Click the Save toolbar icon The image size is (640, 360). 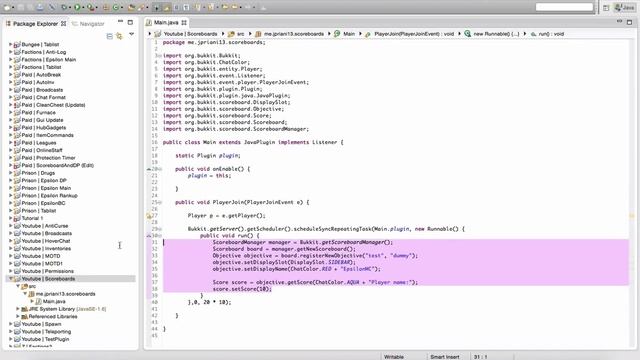[20, 7]
